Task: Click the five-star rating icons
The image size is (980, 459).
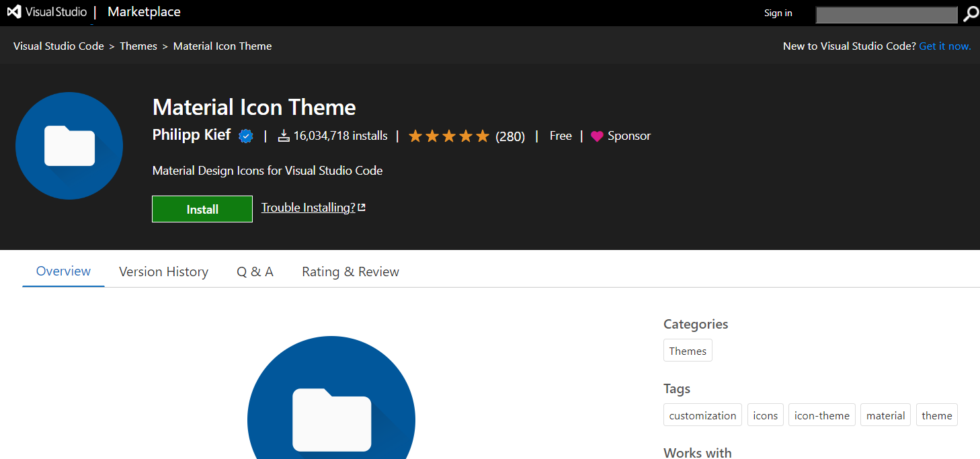Action: [x=448, y=136]
